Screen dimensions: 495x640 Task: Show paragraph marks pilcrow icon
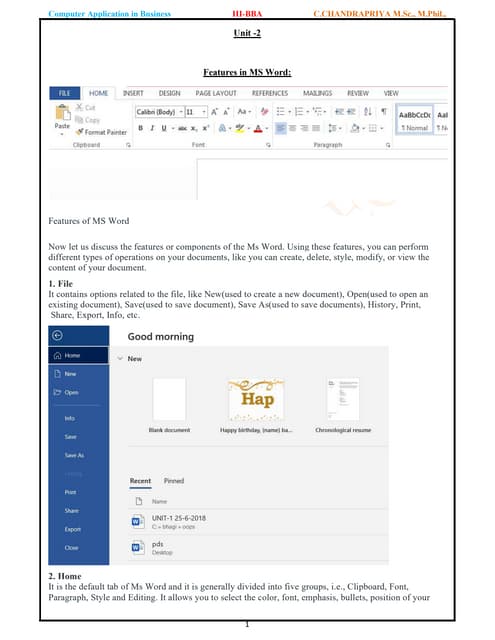384,111
